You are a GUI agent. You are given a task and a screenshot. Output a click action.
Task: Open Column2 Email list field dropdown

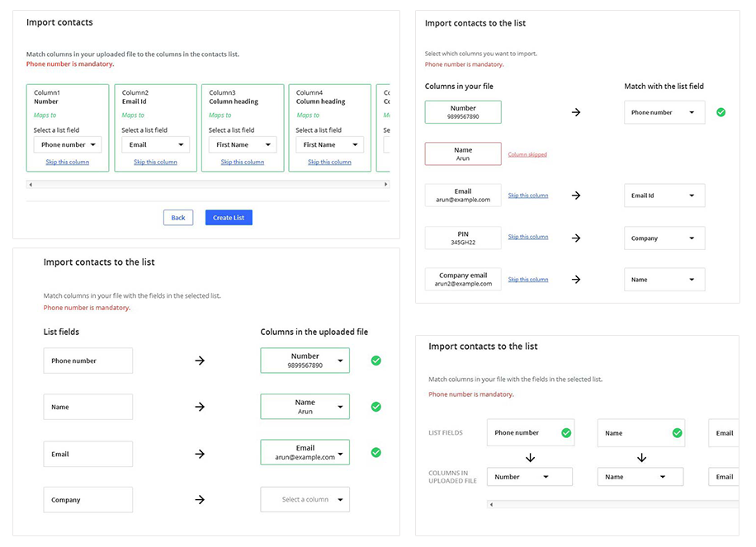tap(155, 144)
